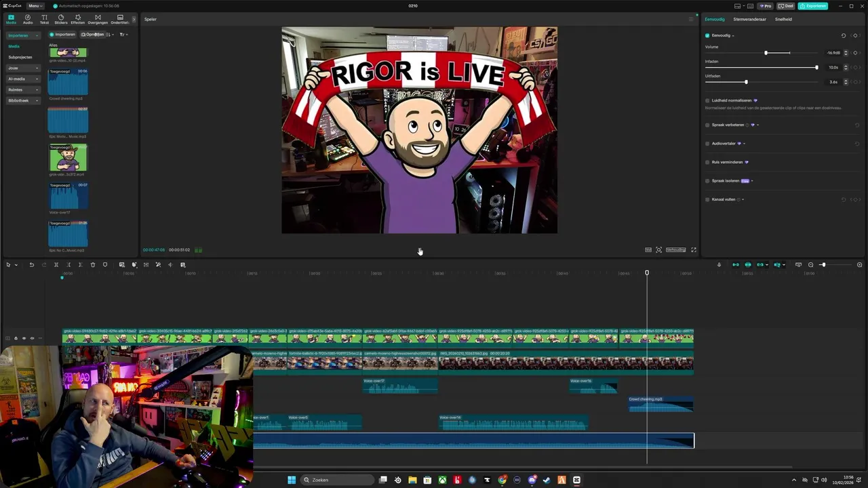Open the selection tool dropdown arrow
868x488 pixels.
coord(17,264)
